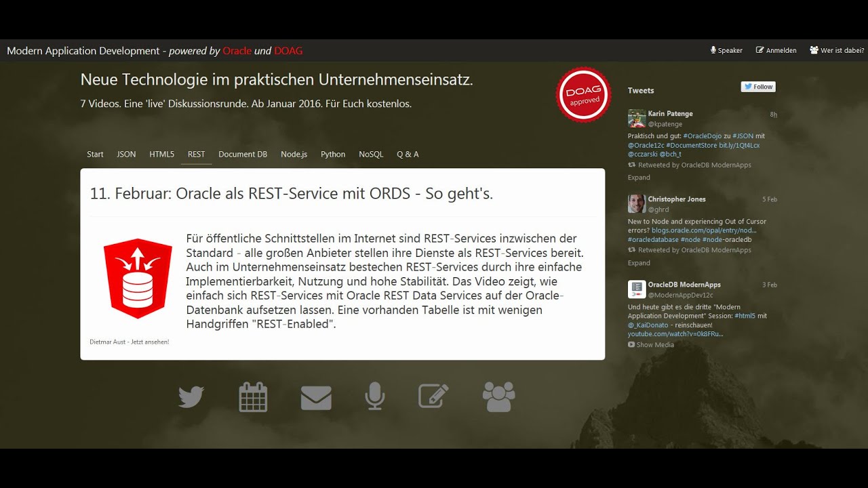The image size is (868, 488).
Task: Click Karin Patenge avatar in tweets
Action: coord(637,118)
